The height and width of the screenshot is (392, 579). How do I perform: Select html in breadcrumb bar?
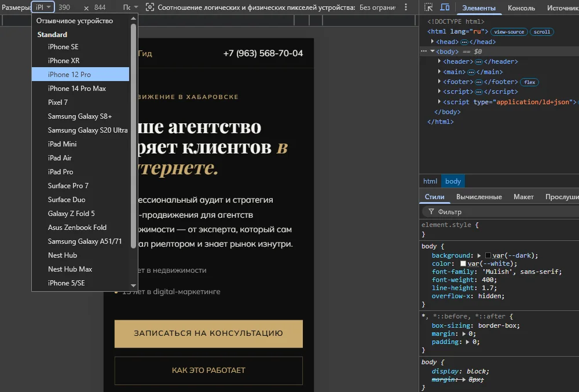click(x=430, y=181)
